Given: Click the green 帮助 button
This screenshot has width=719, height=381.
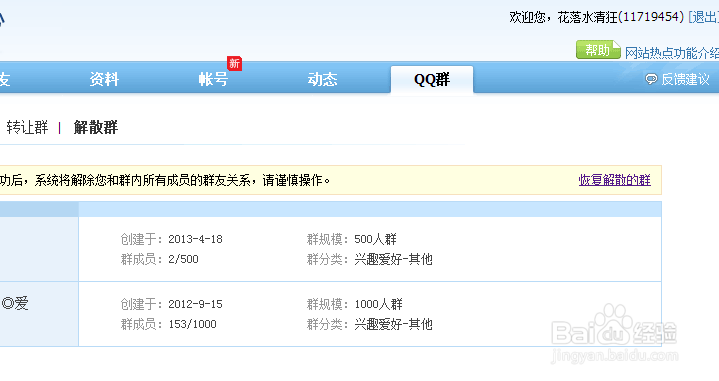Looking at the screenshot, I should (x=598, y=50).
